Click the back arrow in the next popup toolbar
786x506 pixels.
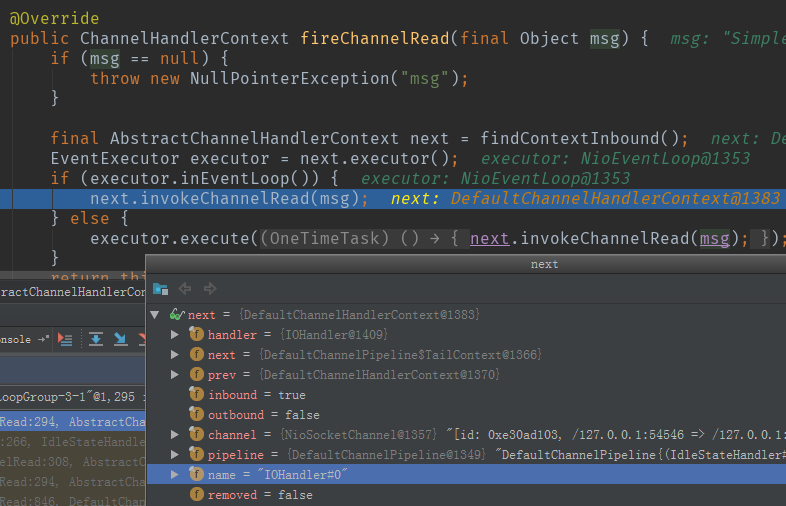(x=185, y=288)
